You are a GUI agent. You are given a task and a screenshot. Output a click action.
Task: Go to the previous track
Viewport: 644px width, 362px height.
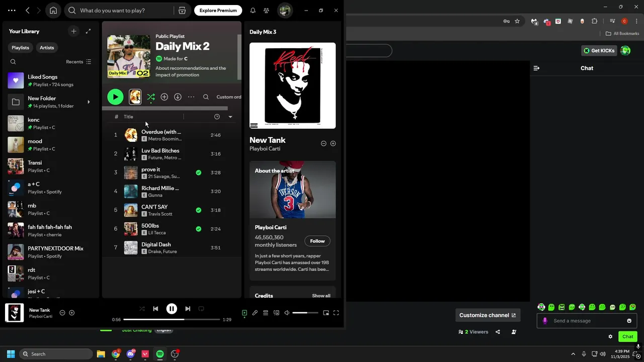click(x=155, y=309)
